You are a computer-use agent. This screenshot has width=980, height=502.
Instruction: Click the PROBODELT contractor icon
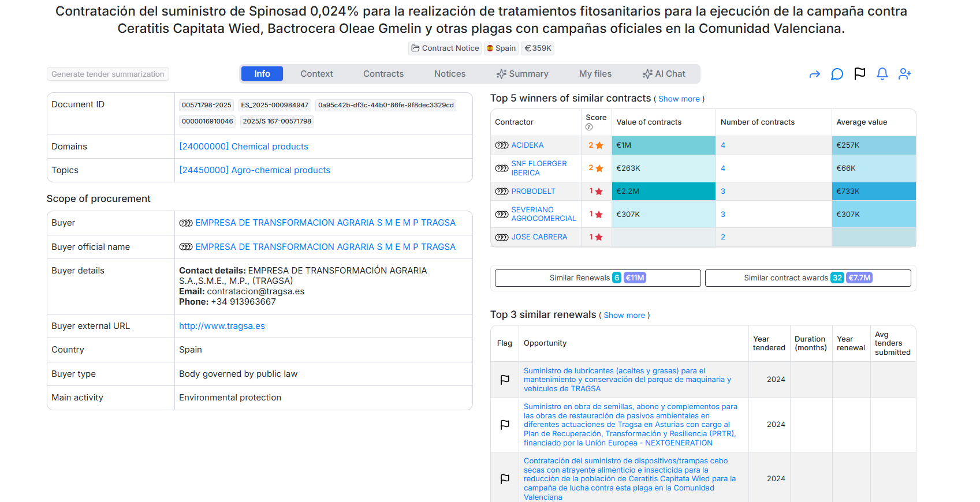tap(502, 192)
